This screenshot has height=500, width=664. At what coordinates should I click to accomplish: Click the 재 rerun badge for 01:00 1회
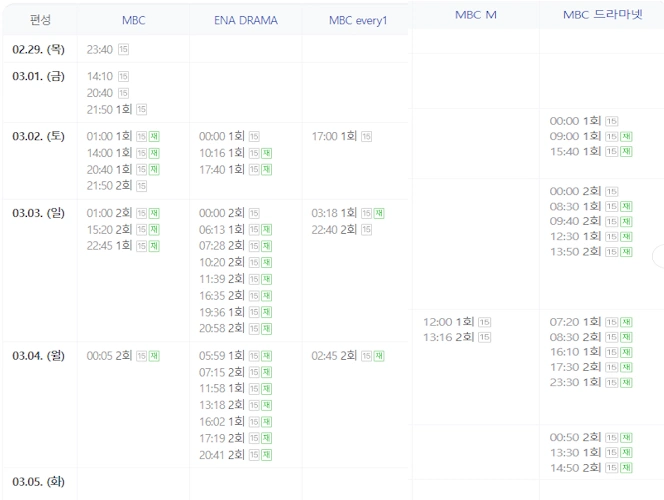tap(154, 136)
